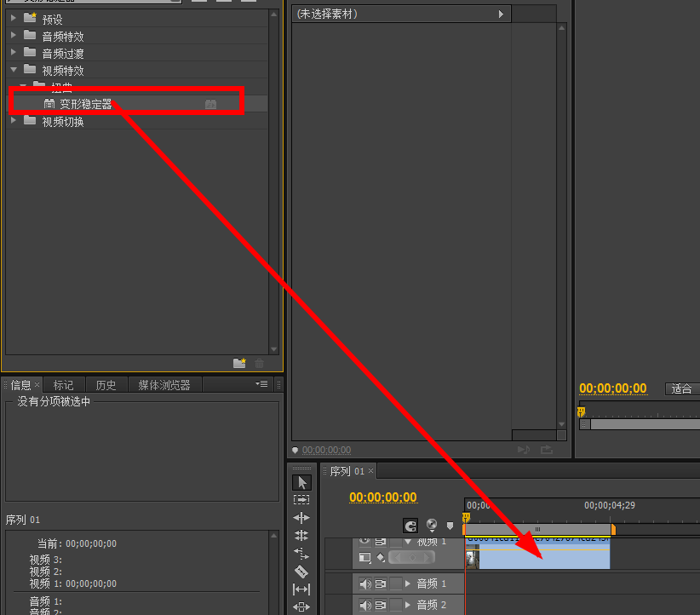700x615 pixels.
Task: Click the 预设 presets folder icon
Action: point(30,18)
